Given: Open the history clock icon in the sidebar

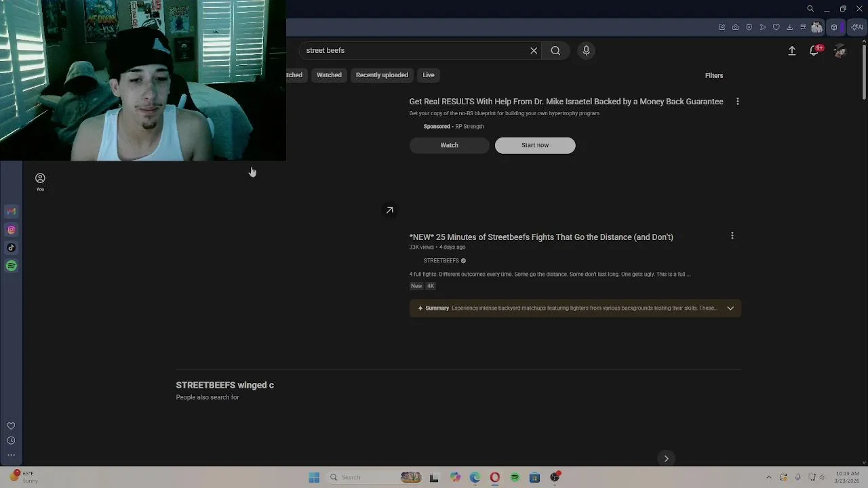Looking at the screenshot, I should coord(11,441).
